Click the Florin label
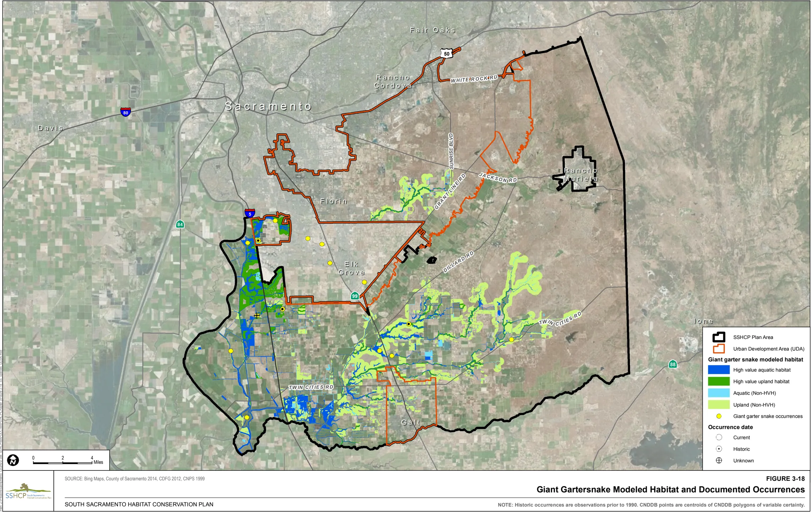The width and height of the screenshot is (812, 512). tap(334, 201)
